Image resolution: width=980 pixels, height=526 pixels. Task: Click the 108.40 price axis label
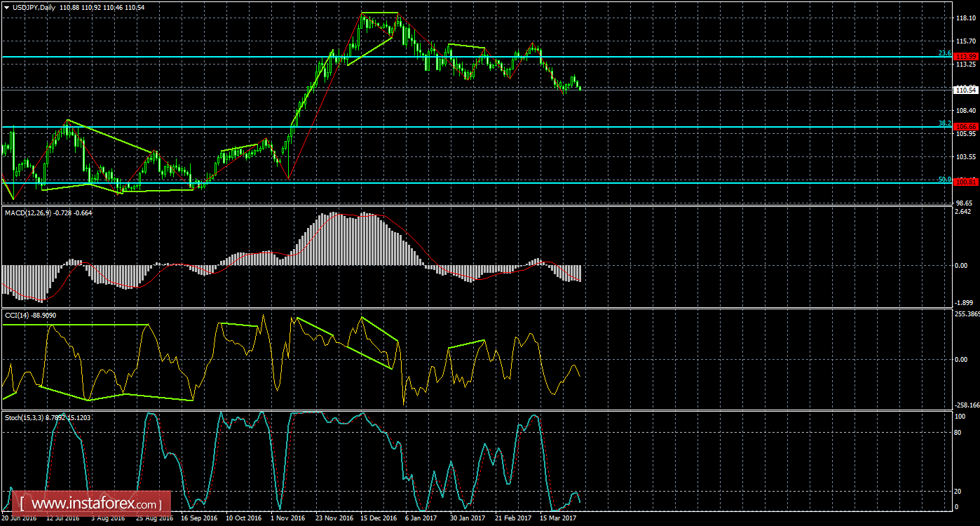click(x=966, y=111)
